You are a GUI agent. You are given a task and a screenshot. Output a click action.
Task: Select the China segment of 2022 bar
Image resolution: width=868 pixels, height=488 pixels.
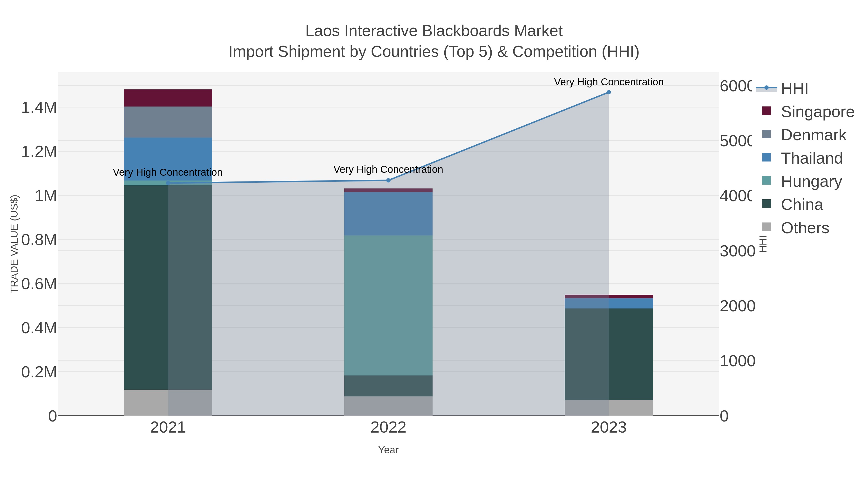[388, 386]
